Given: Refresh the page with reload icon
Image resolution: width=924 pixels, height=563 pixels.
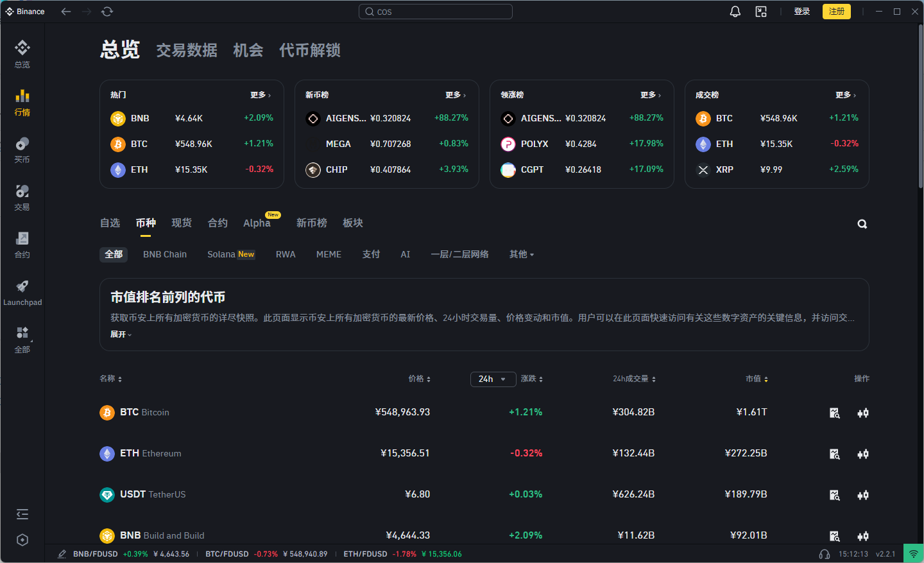Looking at the screenshot, I should (107, 12).
